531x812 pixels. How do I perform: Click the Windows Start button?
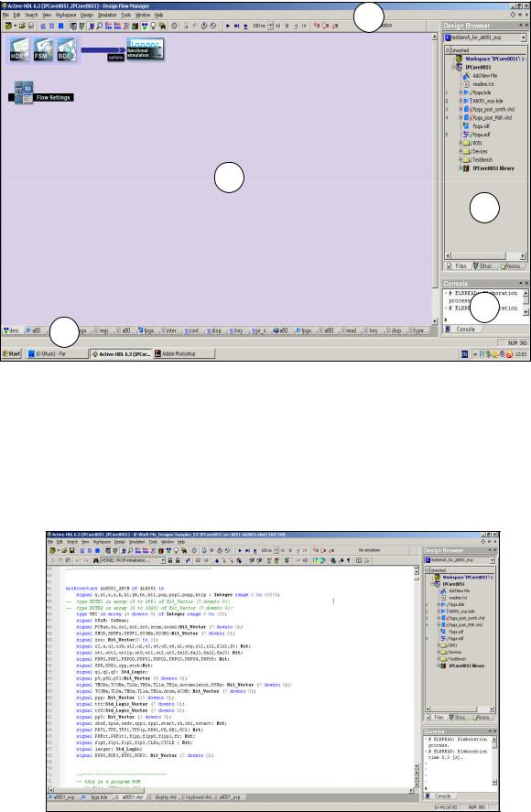point(11,353)
